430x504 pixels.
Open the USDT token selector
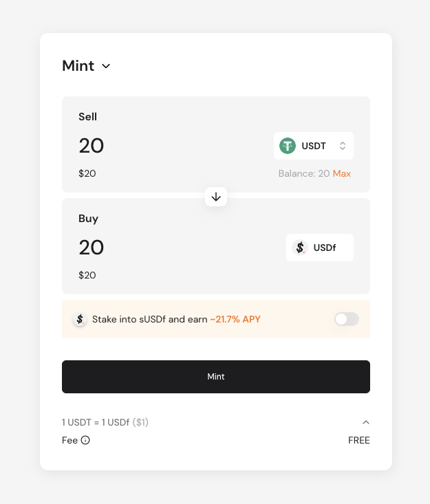tap(314, 146)
